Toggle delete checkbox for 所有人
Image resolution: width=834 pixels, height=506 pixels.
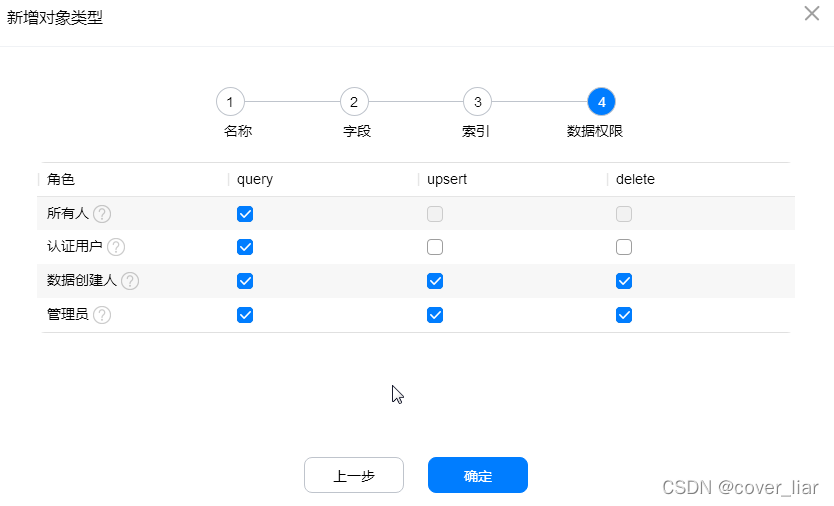pos(624,214)
